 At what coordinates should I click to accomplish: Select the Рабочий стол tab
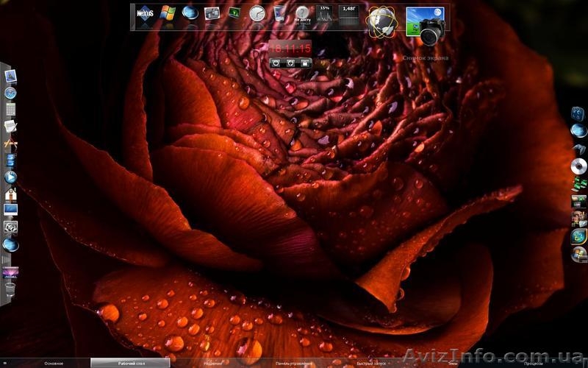coord(130,363)
